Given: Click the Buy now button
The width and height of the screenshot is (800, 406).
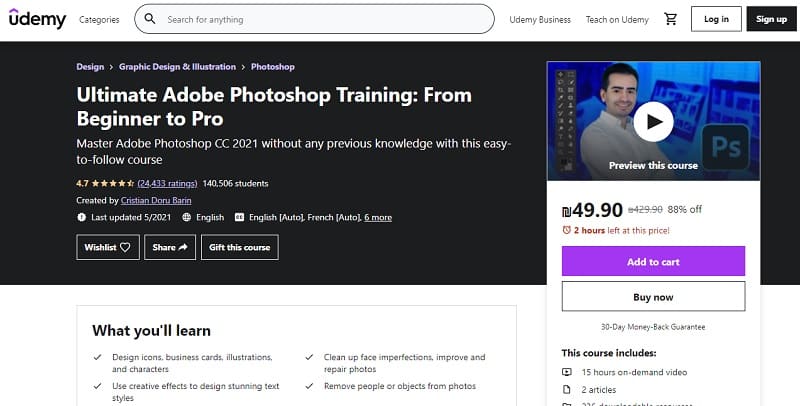Looking at the screenshot, I should 653,297.
